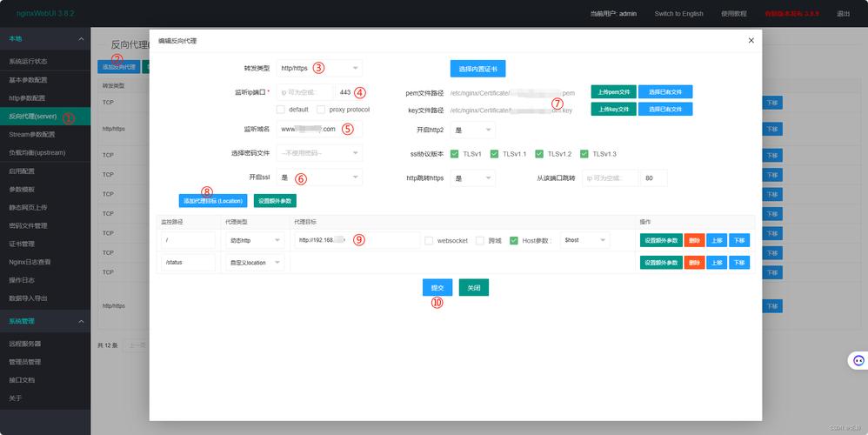The height and width of the screenshot is (435, 868).
Task: Uncheck the TLSv1.1 protocol checkbox
Action: tap(494, 154)
